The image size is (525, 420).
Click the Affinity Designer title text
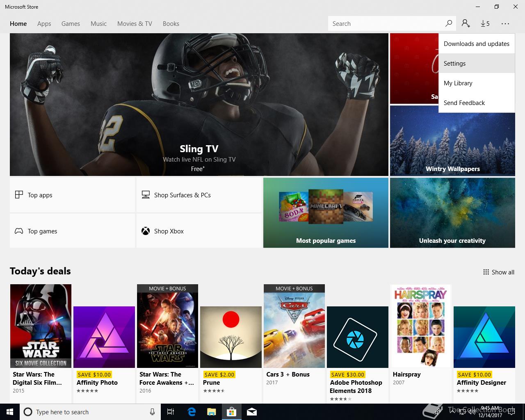coord(482,383)
